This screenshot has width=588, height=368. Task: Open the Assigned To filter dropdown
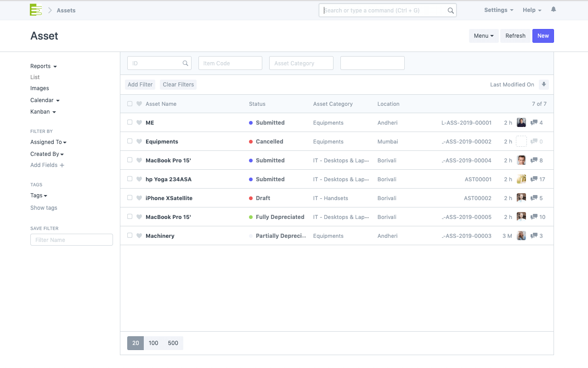[x=48, y=142]
